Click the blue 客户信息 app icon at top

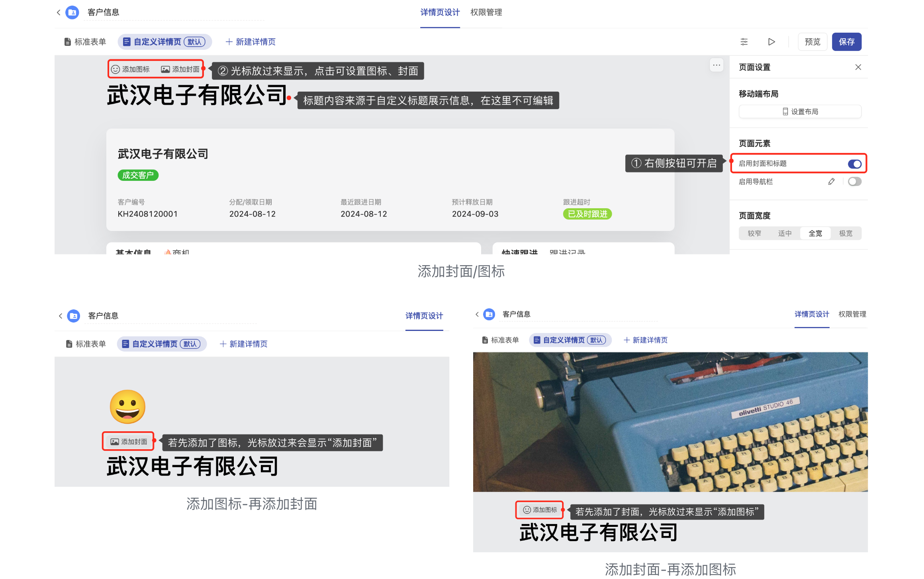click(72, 12)
